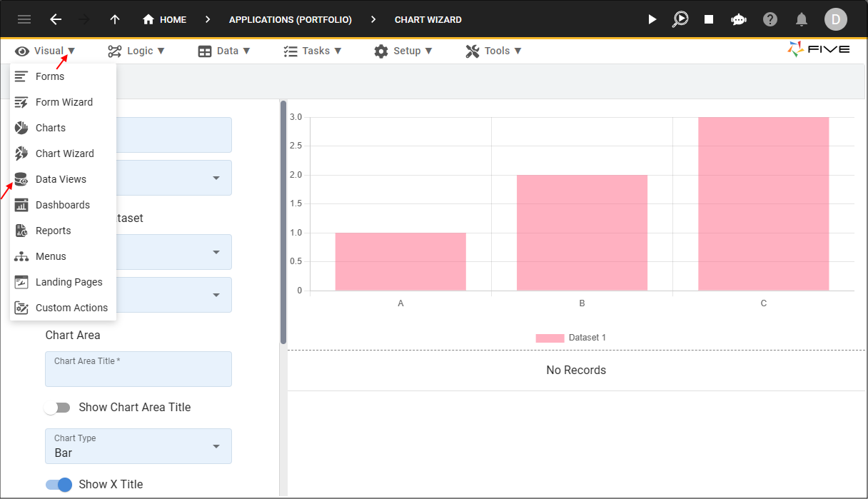Viewport: 868px width, 499px height.
Task: Click the Chart Area Title input field
Action: tap(138, 369)
